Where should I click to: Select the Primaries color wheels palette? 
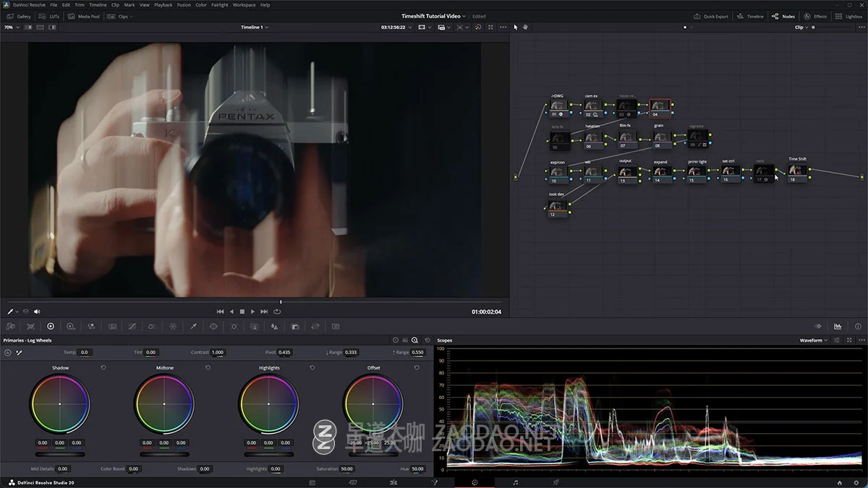pyautogui.click(x=51, y=326)
